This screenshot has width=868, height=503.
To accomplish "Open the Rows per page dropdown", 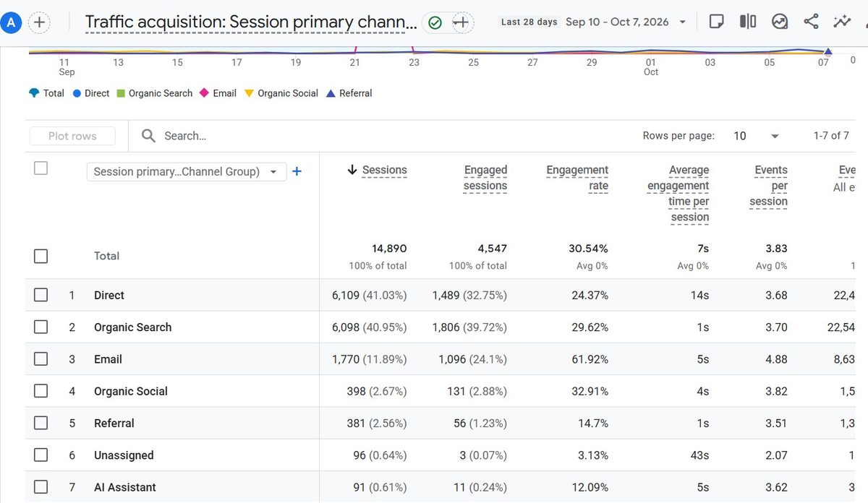I will tap(757, 136).
